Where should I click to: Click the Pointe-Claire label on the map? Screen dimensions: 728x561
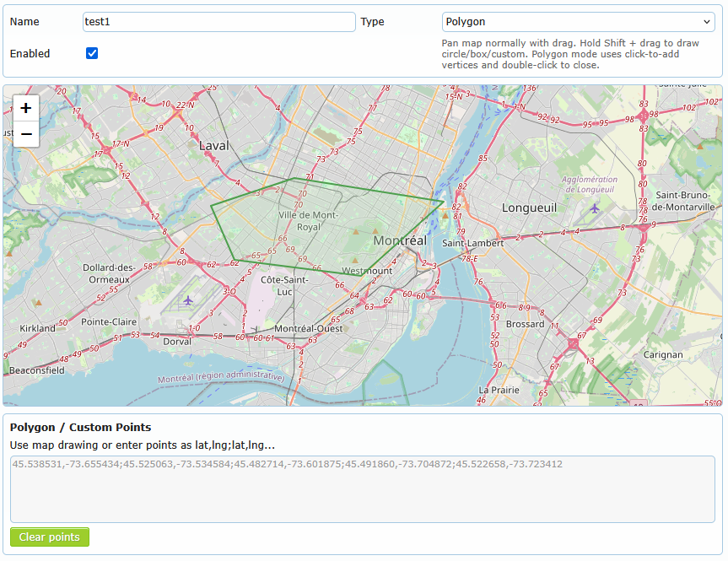pos(109,321)
